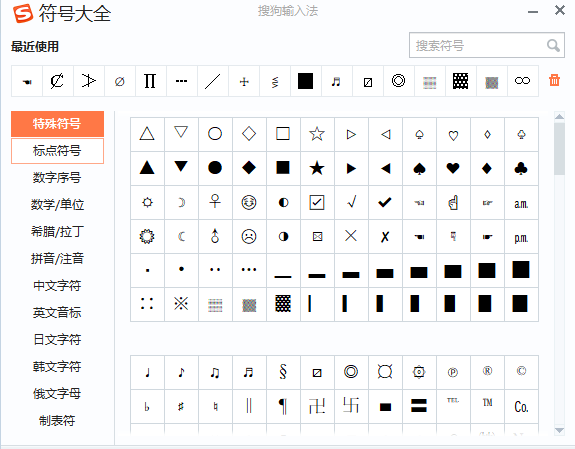The width and height of the screenshot is (575, 449).
Task: Open the 标点符号 category
Action: pyautogui.click(x=57, y=150)
